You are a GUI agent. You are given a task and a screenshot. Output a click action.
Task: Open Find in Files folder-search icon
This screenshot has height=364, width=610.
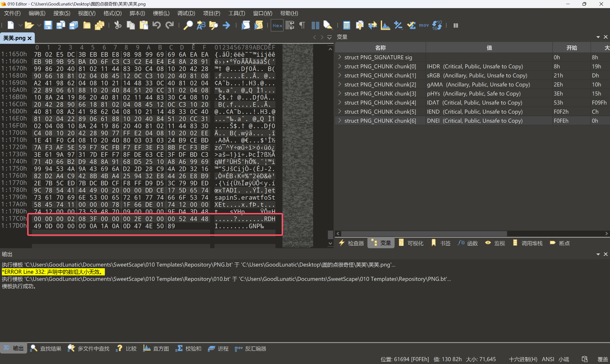pos(214,25)
